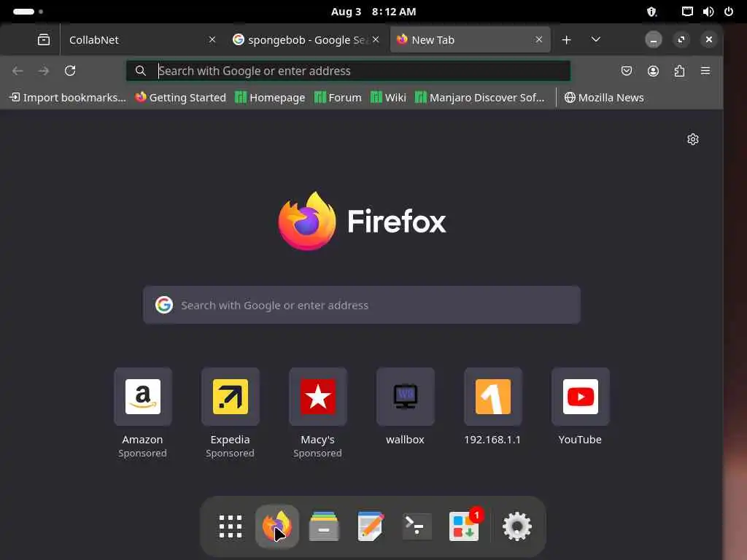The width and height of the screenshot is (747, 560).
Task: Open the clock showing Aug 3 8:12 AM
Action: tap(373, 12)
